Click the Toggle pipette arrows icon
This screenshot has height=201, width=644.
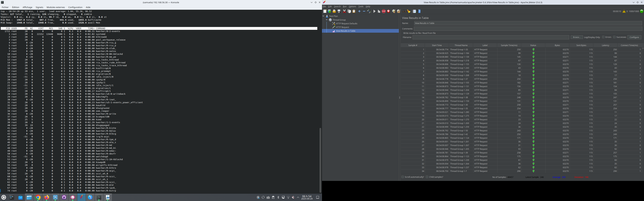369,11
